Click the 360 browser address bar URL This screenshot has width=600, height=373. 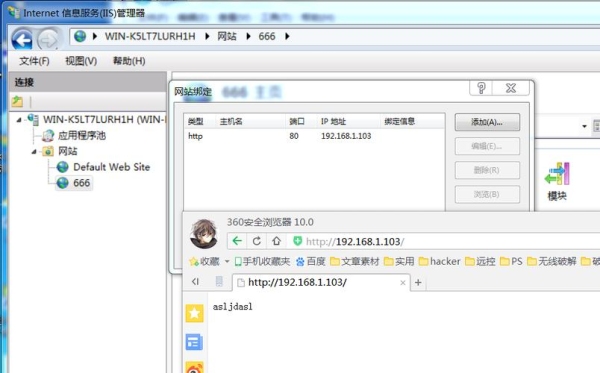pyautogui.click(x=355, y=242)
